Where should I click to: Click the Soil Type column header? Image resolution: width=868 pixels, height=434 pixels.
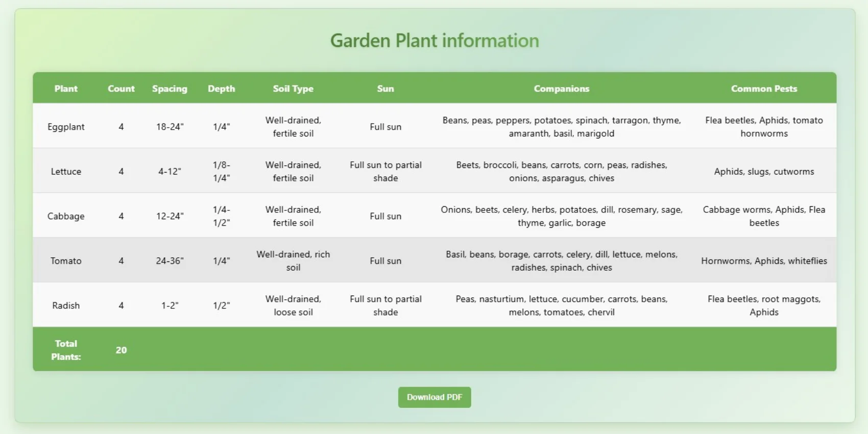pos(293,88)
